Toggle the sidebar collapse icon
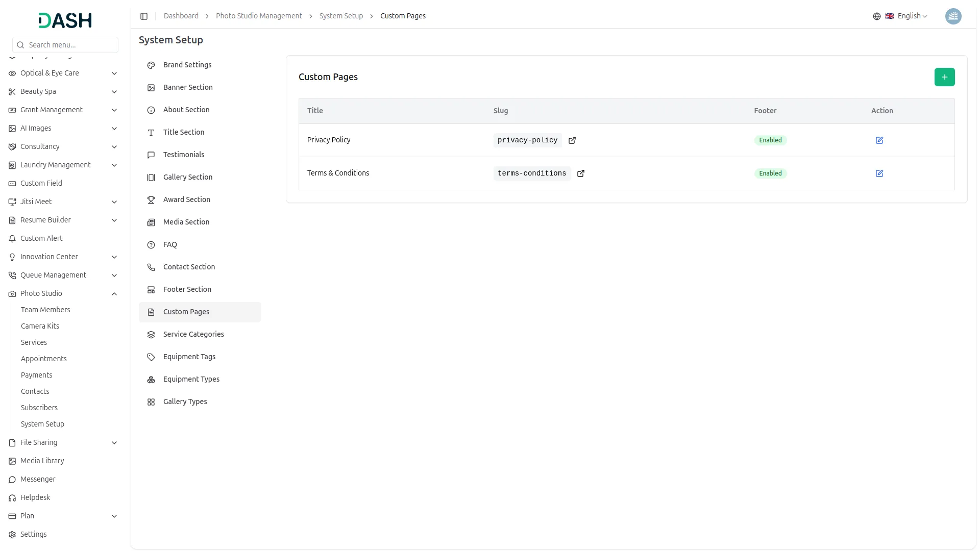The height and width of the screenshot is (551, 980). click(x=144, y=16)
